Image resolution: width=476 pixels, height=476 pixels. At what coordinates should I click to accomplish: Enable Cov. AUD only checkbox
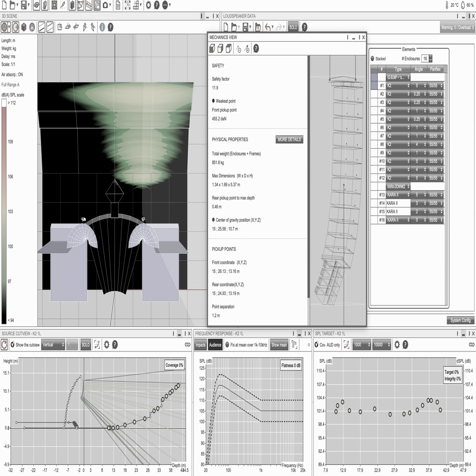[x=316, y=344]
